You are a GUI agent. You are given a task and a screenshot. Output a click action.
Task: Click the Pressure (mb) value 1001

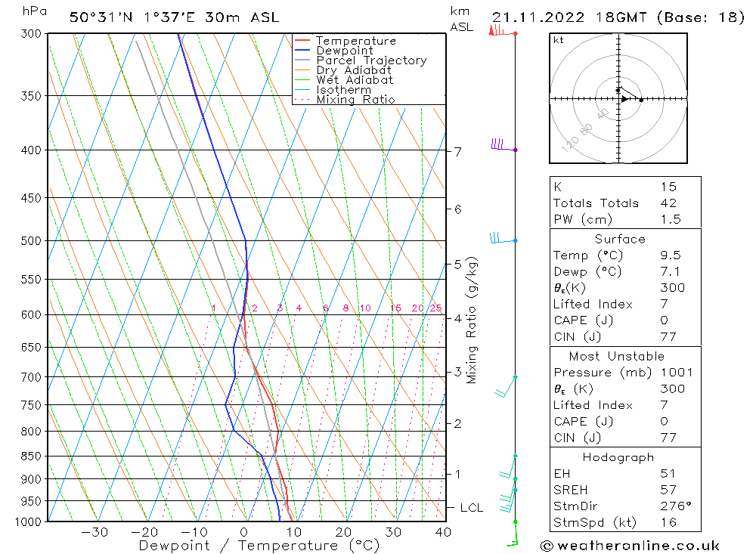(677, 372)
